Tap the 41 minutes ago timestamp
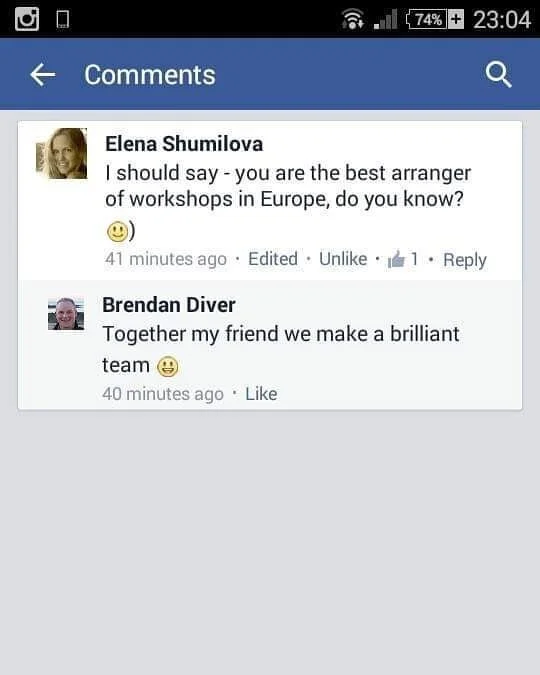The image size is (540, 675). [x=166, y=259]
